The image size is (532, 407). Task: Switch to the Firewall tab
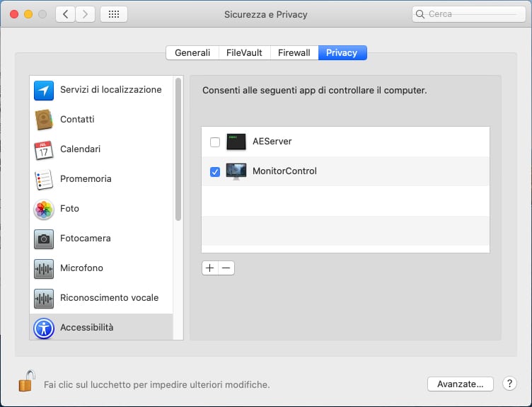[294, 52]
